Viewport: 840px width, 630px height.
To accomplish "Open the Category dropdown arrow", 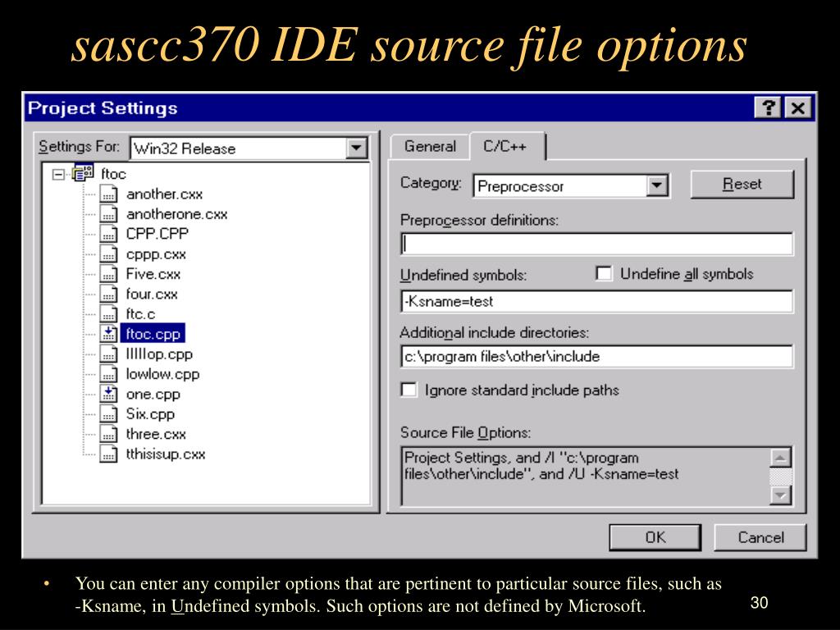I will [x=656, y=186].
